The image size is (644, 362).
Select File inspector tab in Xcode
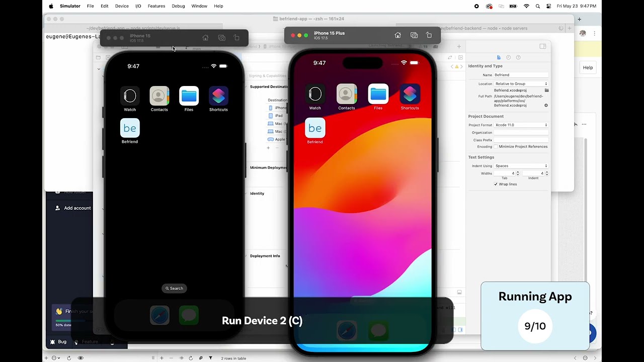click(x=499, y=57)
